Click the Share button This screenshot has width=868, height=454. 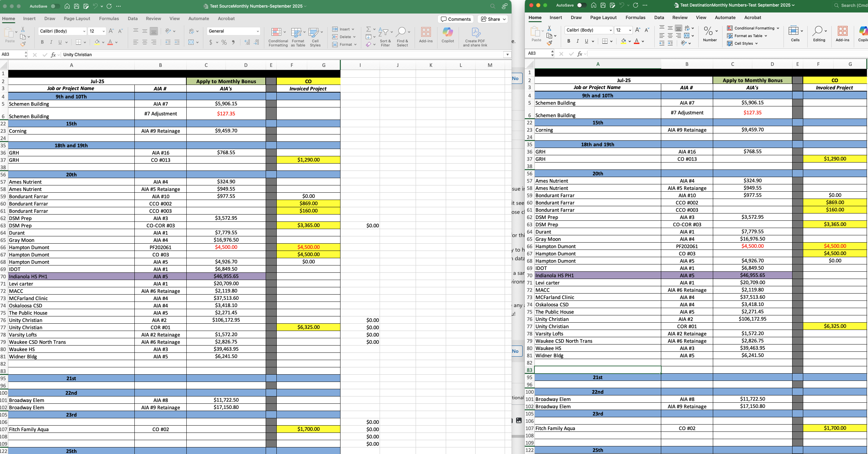(x=493, y=19)
